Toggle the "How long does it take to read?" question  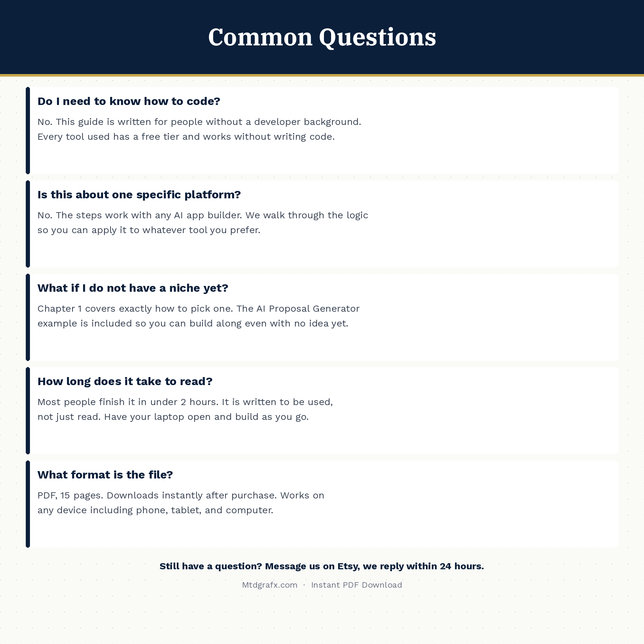pos(125,381)
